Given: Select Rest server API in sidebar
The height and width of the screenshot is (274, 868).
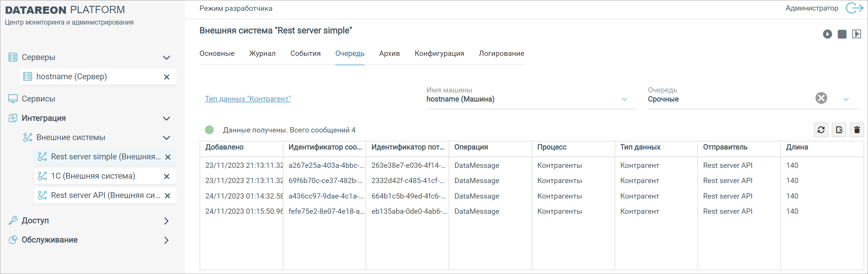Looking at the screenshot, I should point(105,195).
